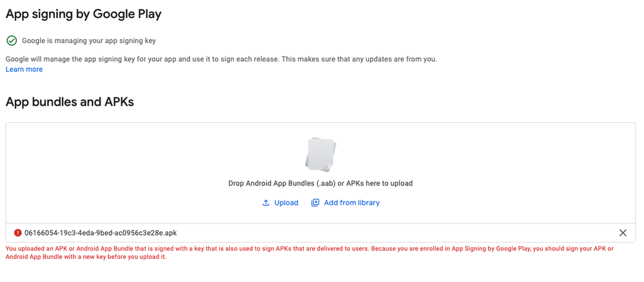Viewport: 644px width, 282px height.
Task: Click the Add from library button
Action: [346, 203]
